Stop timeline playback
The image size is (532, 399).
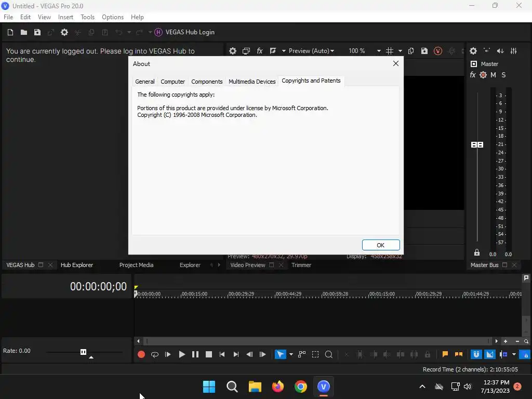[209, 354]
